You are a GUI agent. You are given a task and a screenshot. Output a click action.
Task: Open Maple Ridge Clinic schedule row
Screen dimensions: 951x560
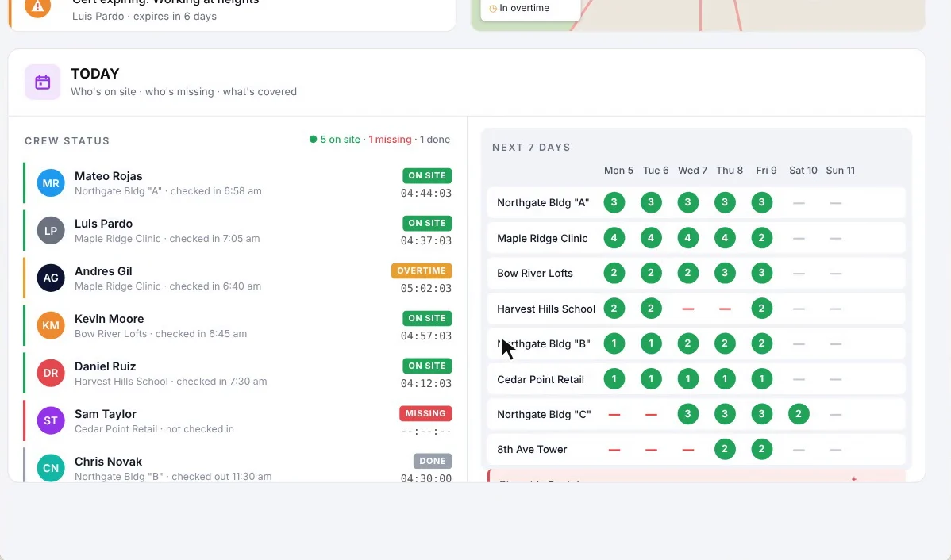point(696,238)
